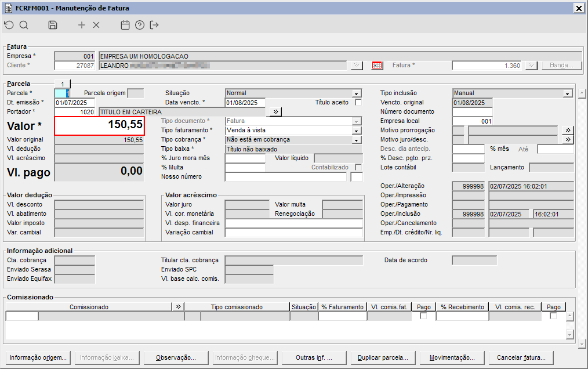Click the Cliente code field 27087
The image size is (588, 369).
click(x=75, y=66)
